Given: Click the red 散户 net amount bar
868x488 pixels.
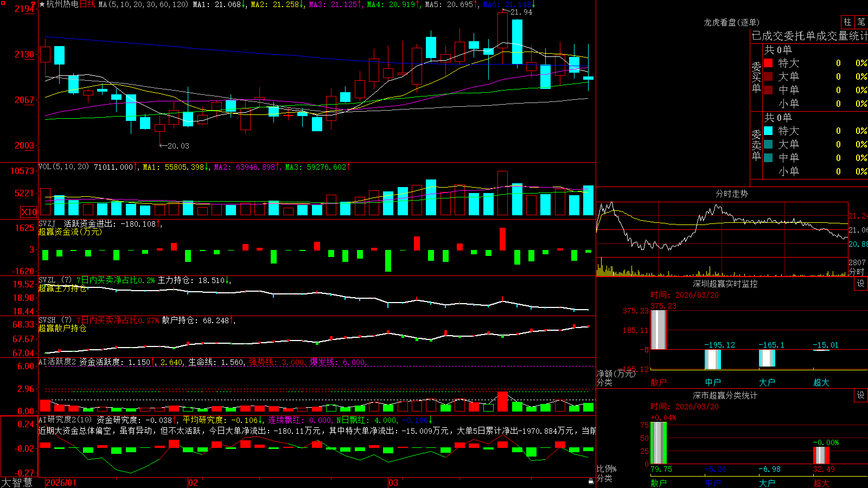Looking at the screenshot, I should [659, 330].
